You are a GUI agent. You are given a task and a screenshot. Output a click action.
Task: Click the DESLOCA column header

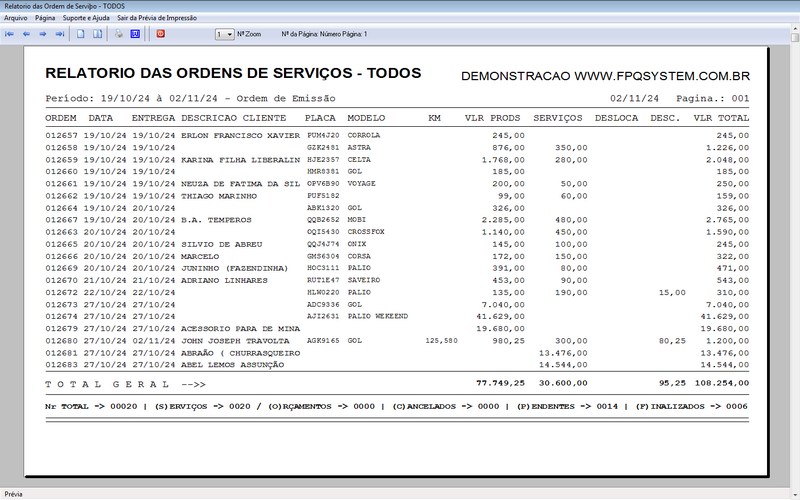coord(616,118)
